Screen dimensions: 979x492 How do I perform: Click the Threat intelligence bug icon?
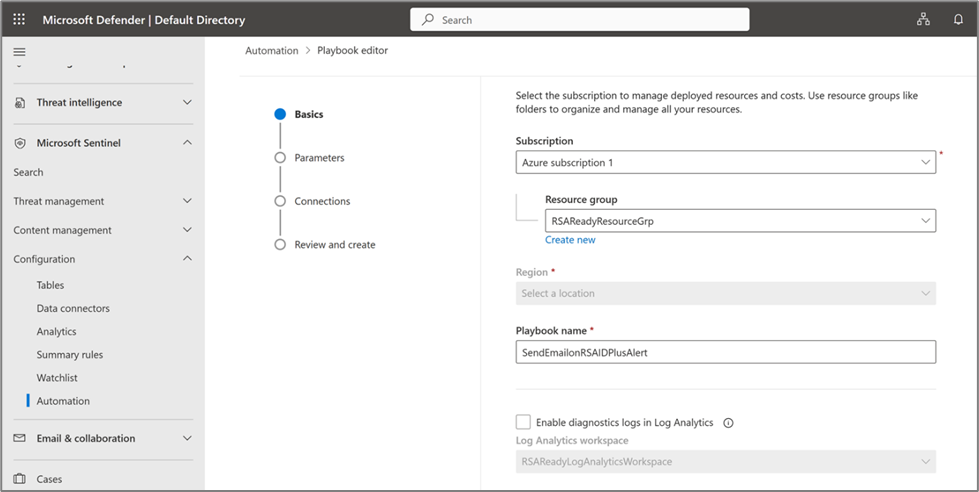20,103
